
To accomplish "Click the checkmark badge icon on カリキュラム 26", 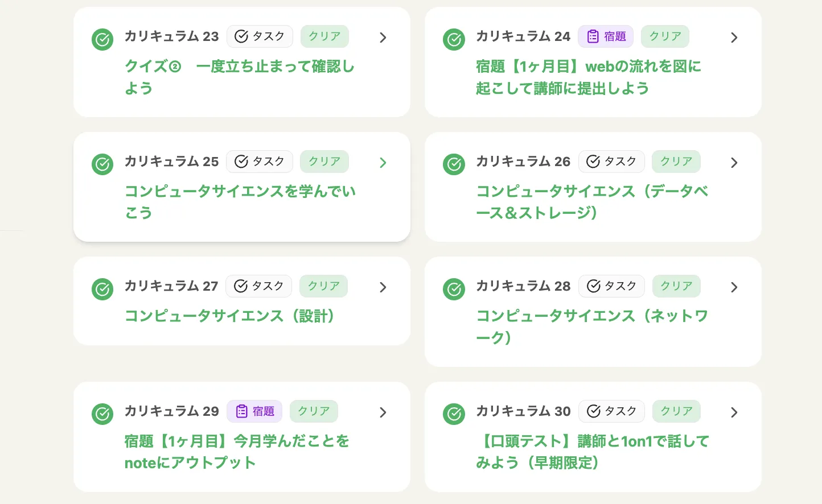I will tap(454, 164).
